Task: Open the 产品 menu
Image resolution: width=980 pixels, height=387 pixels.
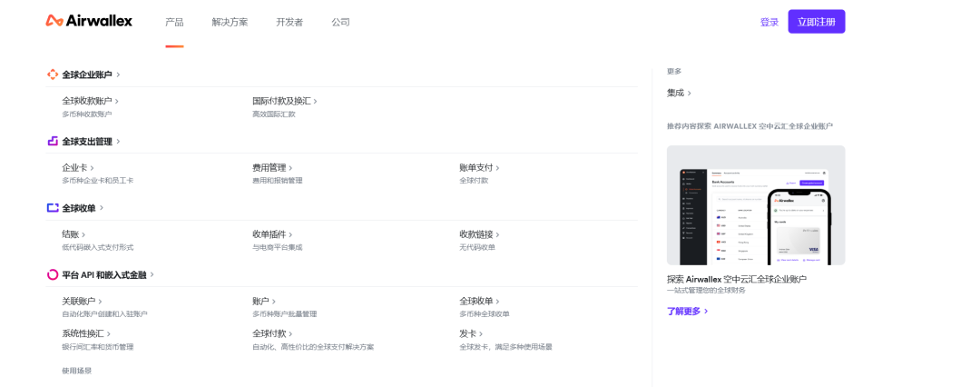Action: point(174,22)
